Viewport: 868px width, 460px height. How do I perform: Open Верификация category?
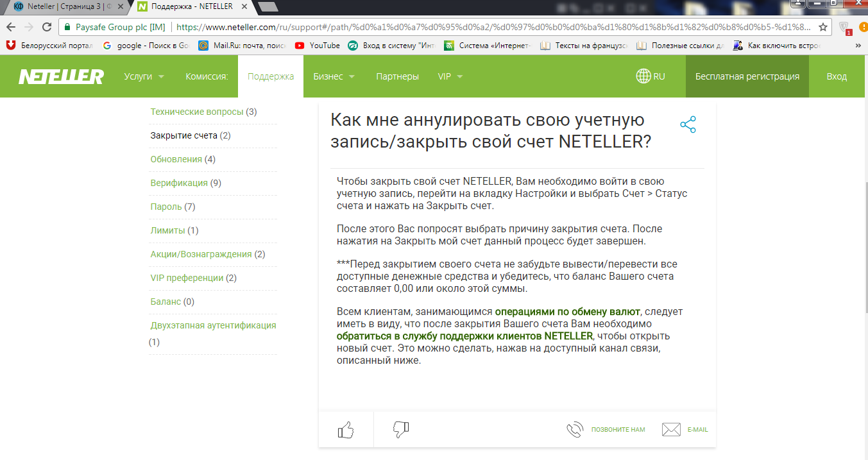[179, 183]
